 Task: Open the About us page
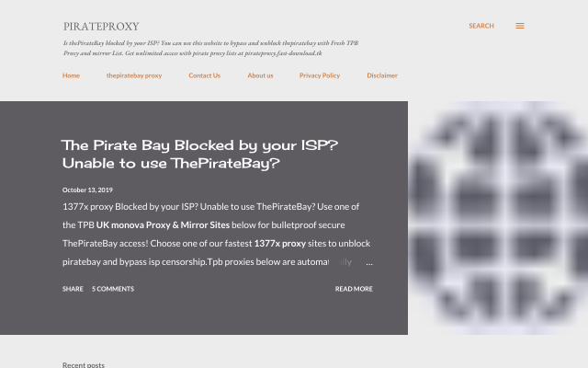tap(260, 75)
